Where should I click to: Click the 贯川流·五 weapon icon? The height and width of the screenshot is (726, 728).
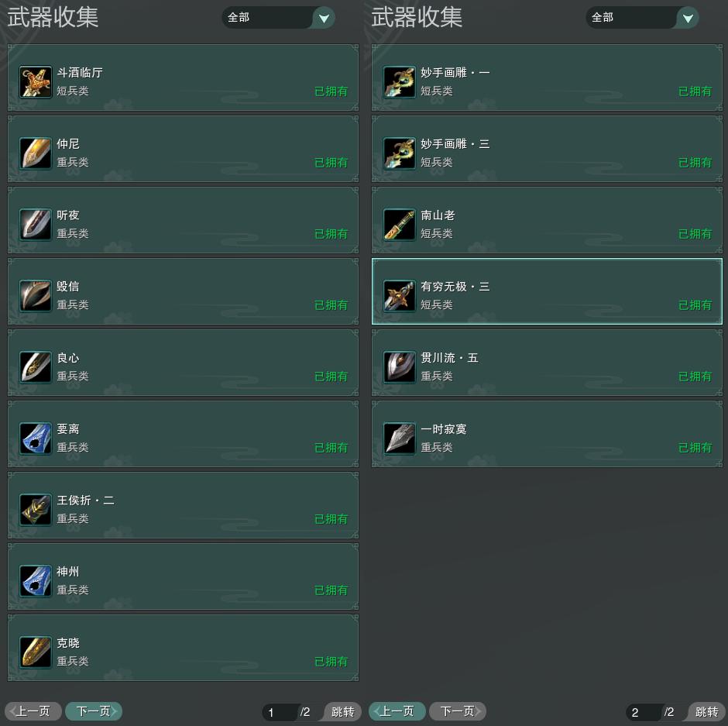click(400, 367)
